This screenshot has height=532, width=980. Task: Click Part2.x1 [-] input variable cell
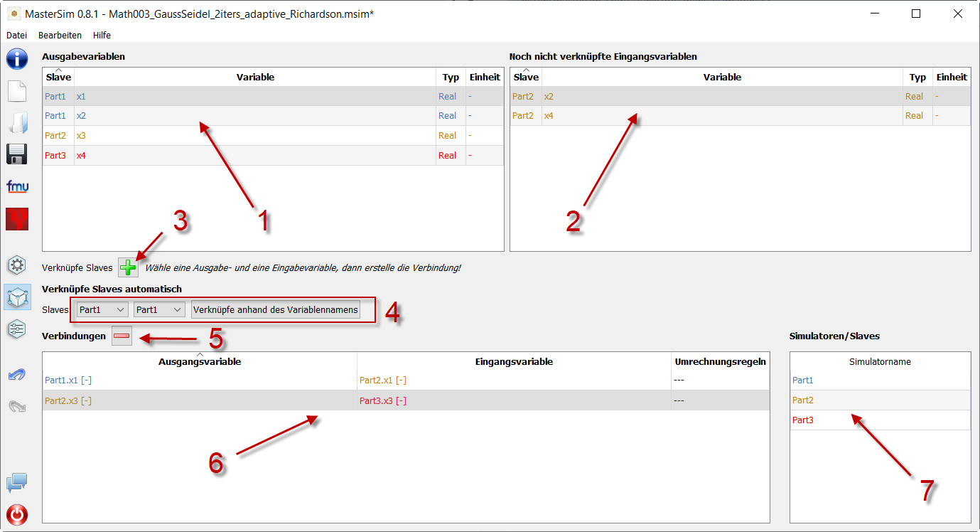click(x=514, y=381)
